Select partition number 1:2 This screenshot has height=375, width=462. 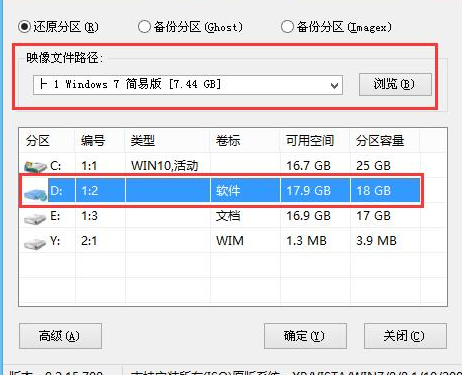(90, 191)
